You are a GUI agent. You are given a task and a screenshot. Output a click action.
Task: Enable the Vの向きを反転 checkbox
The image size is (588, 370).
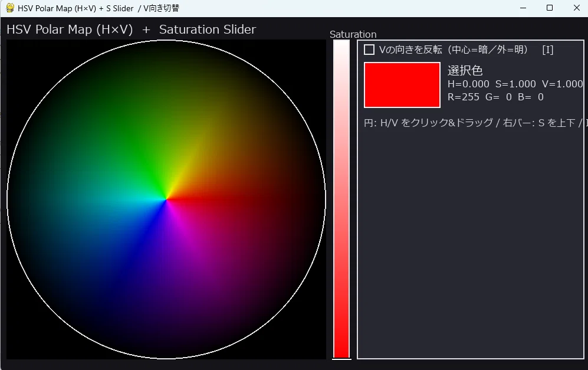369,50
